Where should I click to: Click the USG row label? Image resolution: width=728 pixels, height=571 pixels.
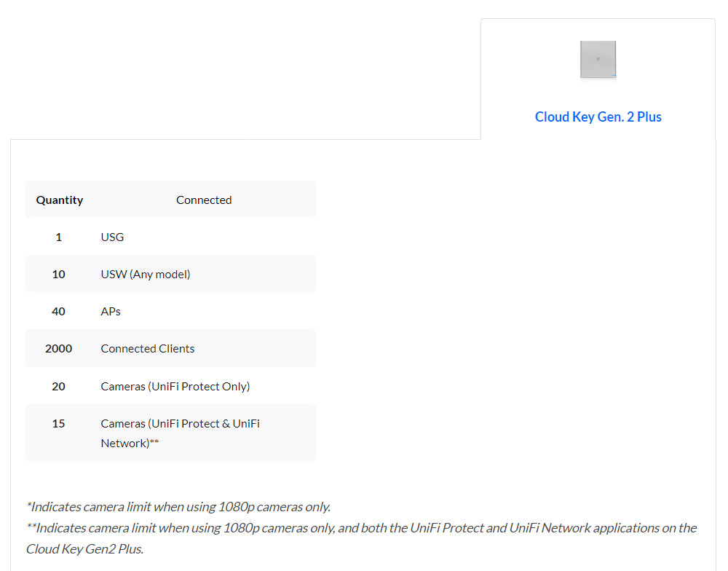click(x=112, y=237)
